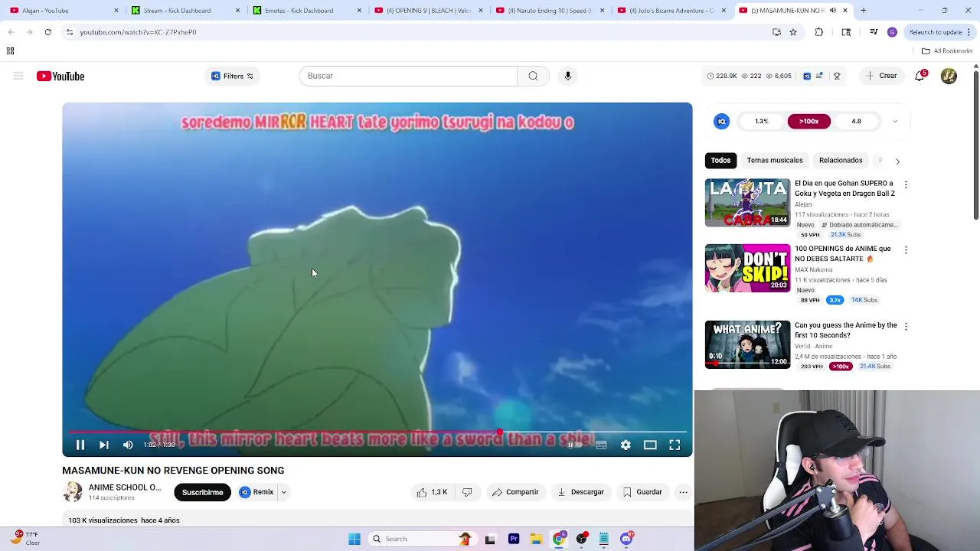Click the Descargar download button
980x551 pixels.
580,492
